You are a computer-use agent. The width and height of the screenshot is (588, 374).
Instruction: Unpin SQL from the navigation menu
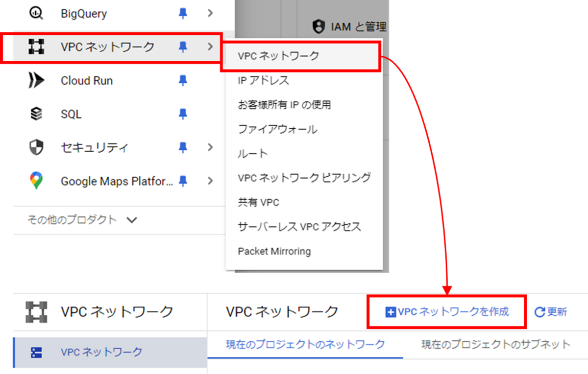pos(183,114)
